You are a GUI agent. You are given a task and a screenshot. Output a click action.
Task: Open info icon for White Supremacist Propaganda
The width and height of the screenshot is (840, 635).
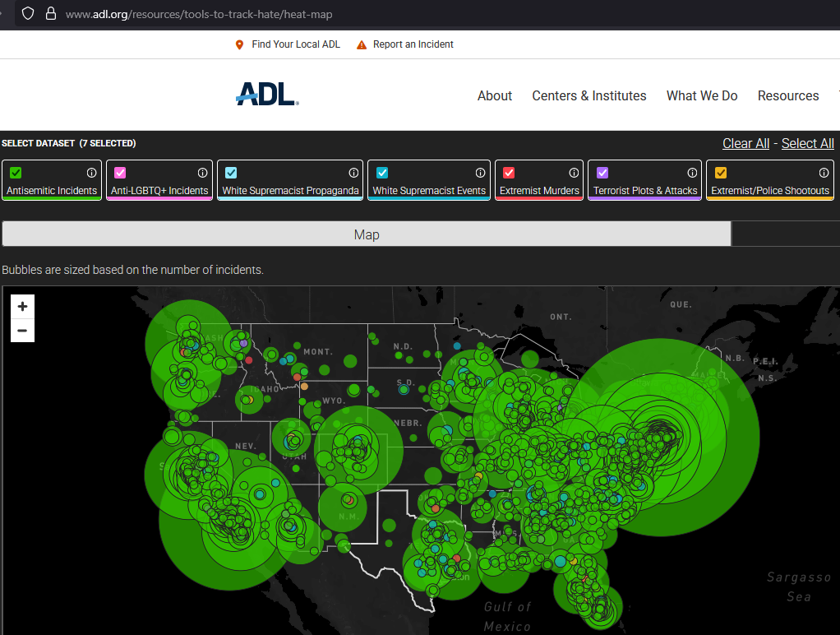point(353,173)
